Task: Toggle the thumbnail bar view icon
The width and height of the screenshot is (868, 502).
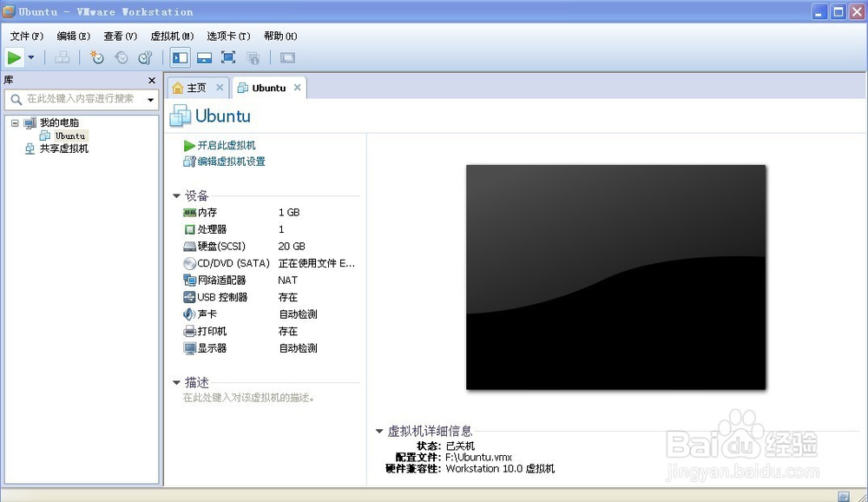Action: (204, 57)
